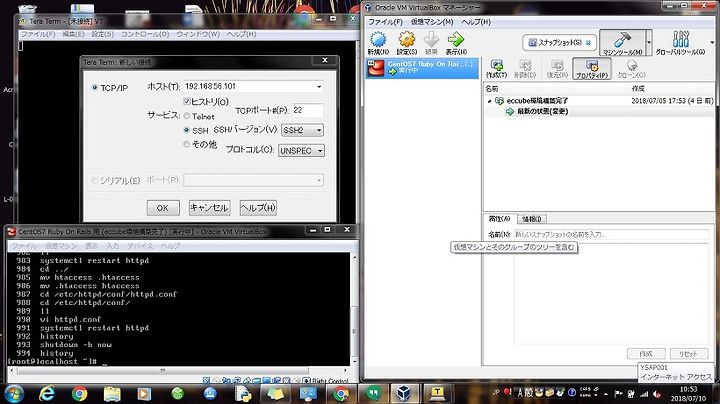
Task: Click the 新規 (New) VM icon in VirtualBox
Action: pos(378,43)
